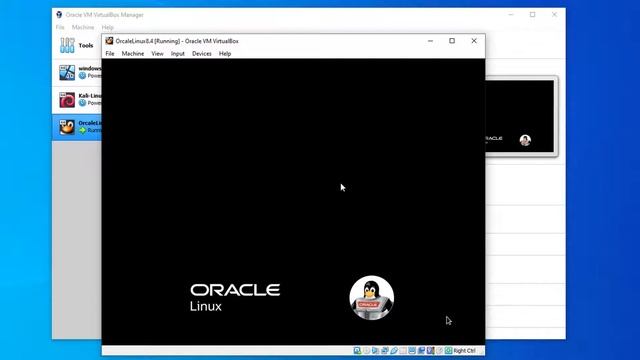This screenshot has width=640, height=360.
Task: Open the View menu
Action: (x=157, y=53)
